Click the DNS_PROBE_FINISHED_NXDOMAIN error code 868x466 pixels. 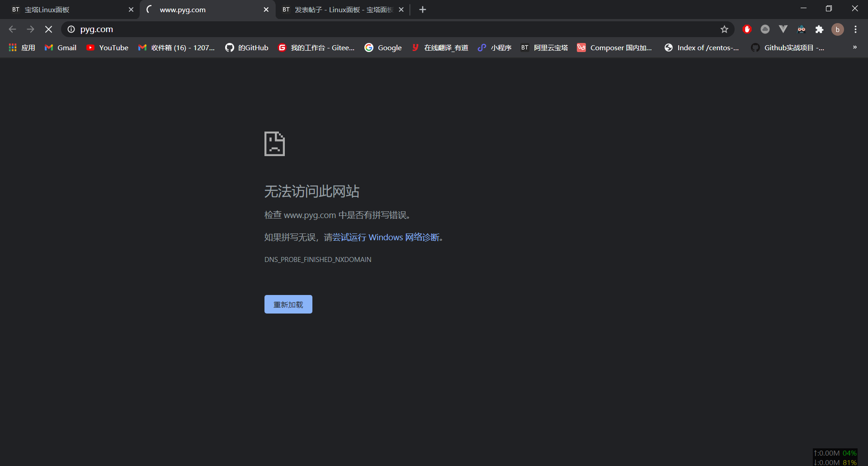click(318, 260)
